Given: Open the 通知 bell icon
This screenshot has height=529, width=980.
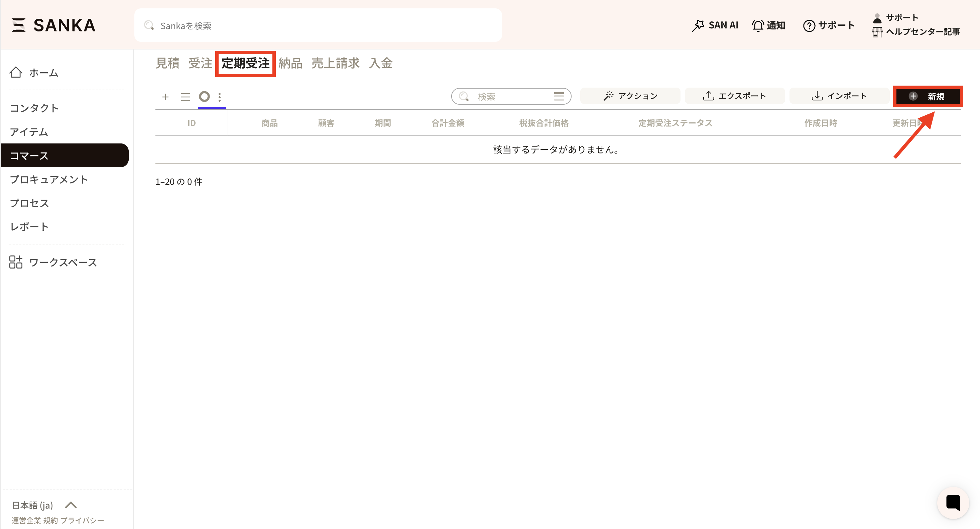Looking at the screenshot, I should tap(758, 25).
